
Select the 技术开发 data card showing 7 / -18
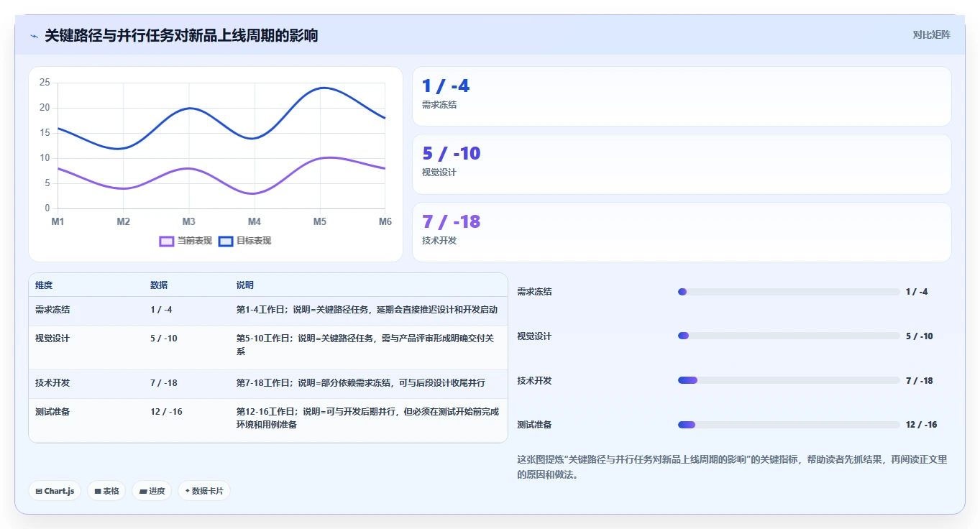[682, 232]
